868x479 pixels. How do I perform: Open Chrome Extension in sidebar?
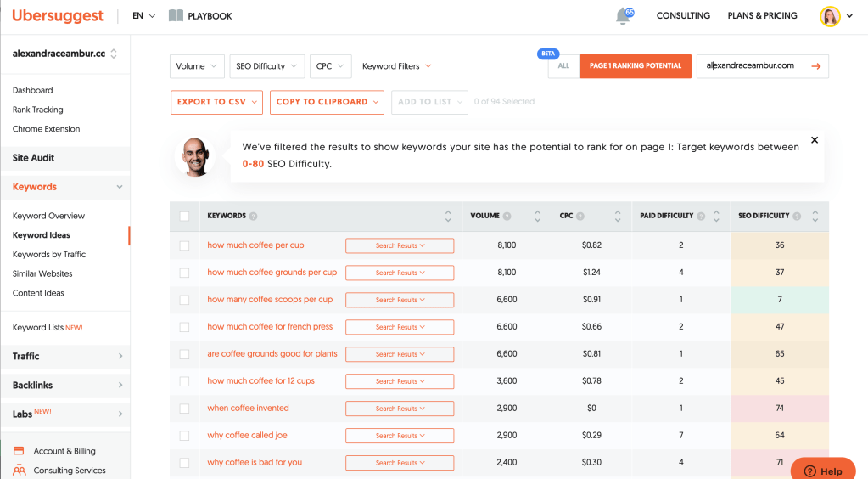(46, 129)
